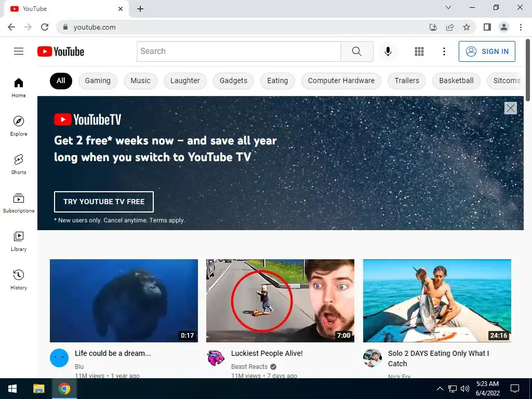
Task: Open Blu channel avatar
Action: click(x=59, y=358)
